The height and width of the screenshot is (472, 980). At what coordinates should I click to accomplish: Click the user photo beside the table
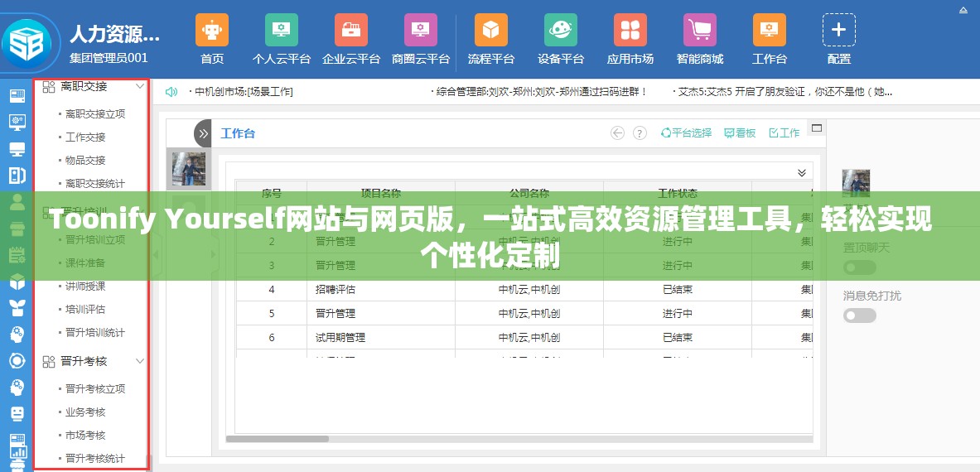tap(189, 169)
